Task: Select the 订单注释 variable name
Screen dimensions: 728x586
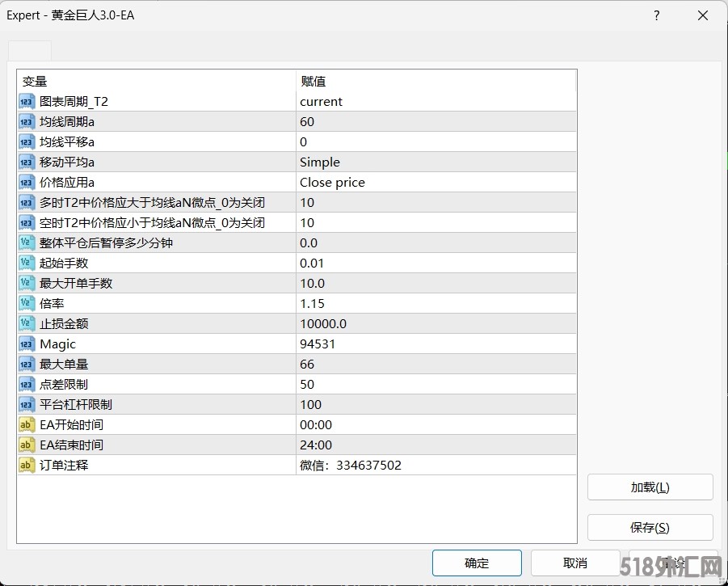Action: (x=64, y=466)
